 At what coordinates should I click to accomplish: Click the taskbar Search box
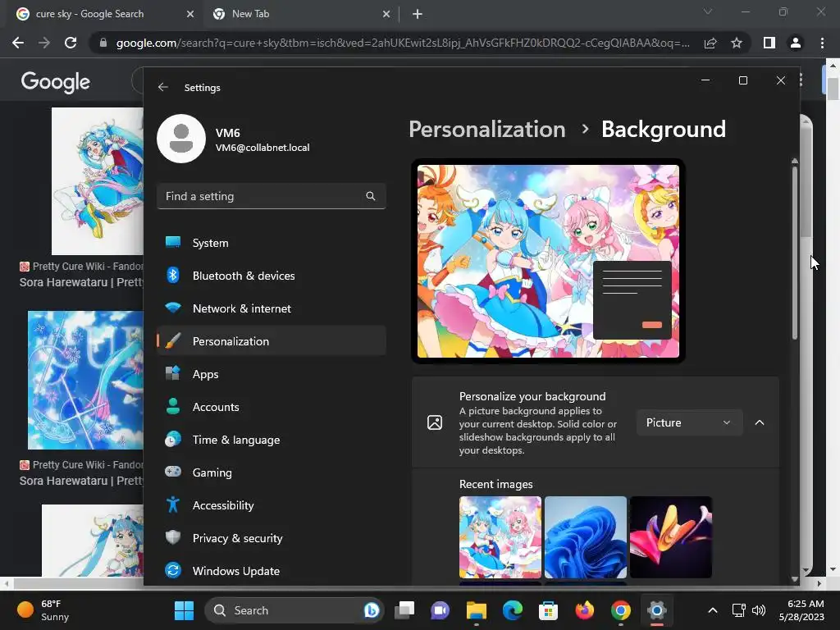pos(294,610)
